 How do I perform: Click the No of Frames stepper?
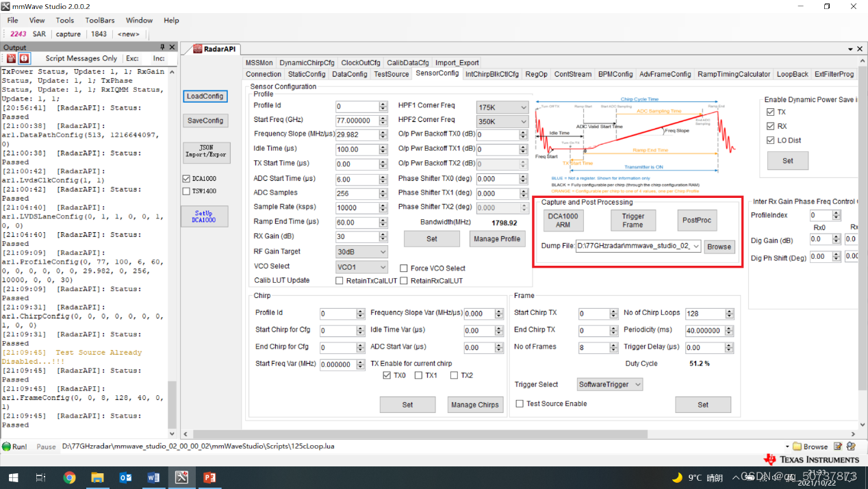(x=614, y=348)
